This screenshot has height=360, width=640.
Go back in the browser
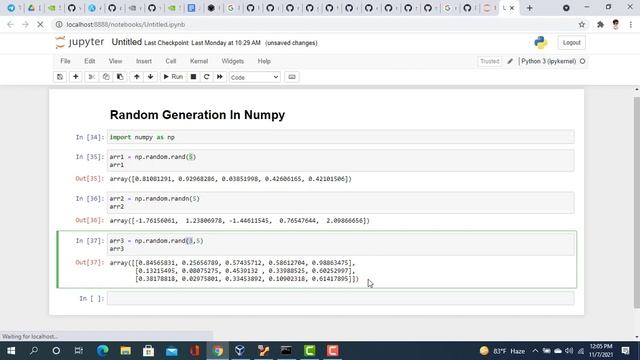click(10, 24)
